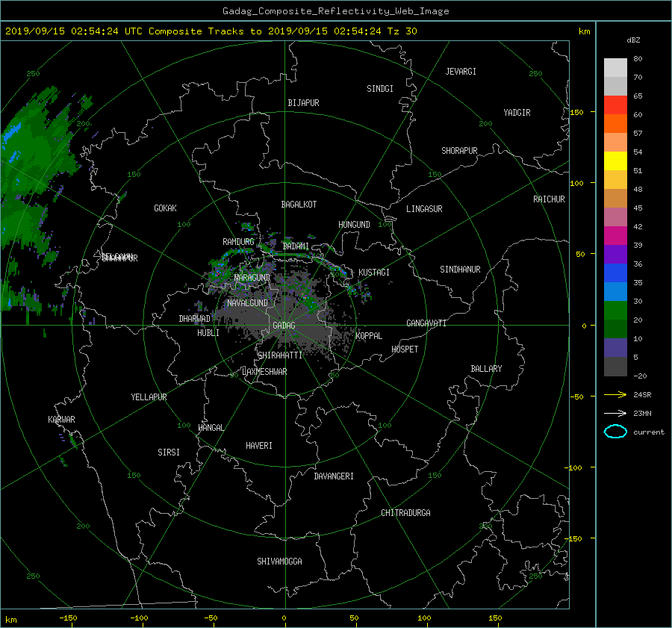The width and height of the screenshot is (672, 628).
Task: Click the GADAG radar center label
Action: [284, 326]
